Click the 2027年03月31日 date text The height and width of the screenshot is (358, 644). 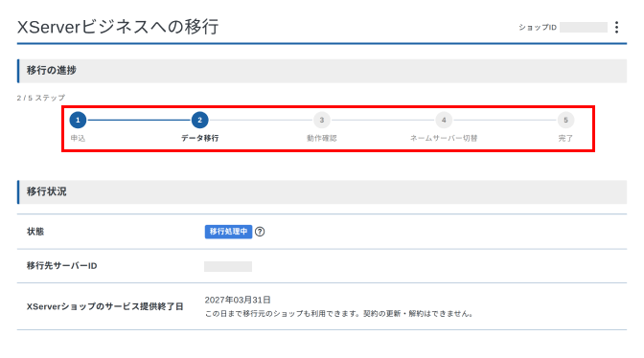click(238, 300)
